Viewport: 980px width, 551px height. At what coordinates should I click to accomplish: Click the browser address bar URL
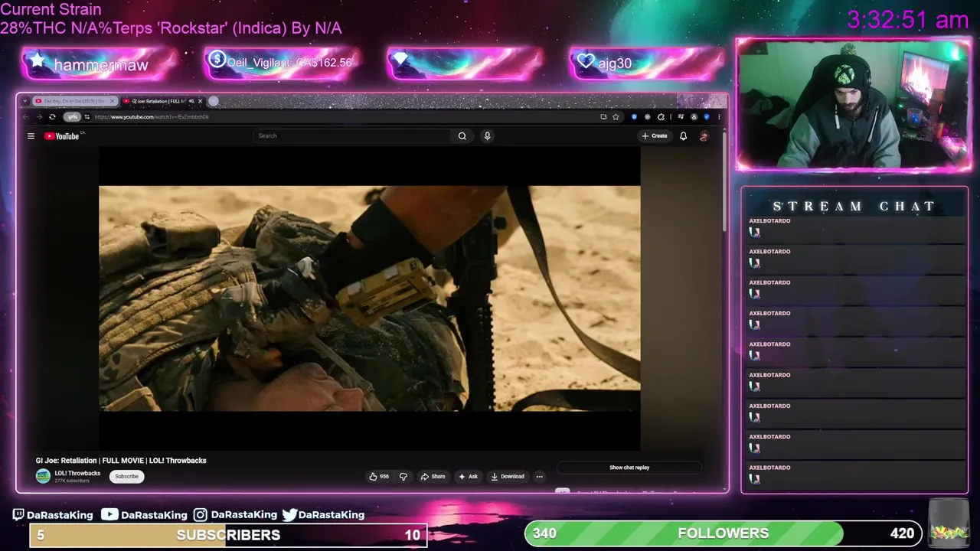(152, 117)
